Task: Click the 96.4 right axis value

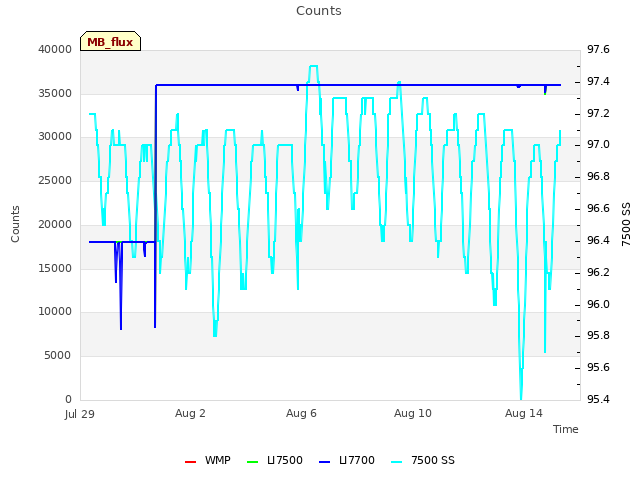Action: [x=598, y=240]
